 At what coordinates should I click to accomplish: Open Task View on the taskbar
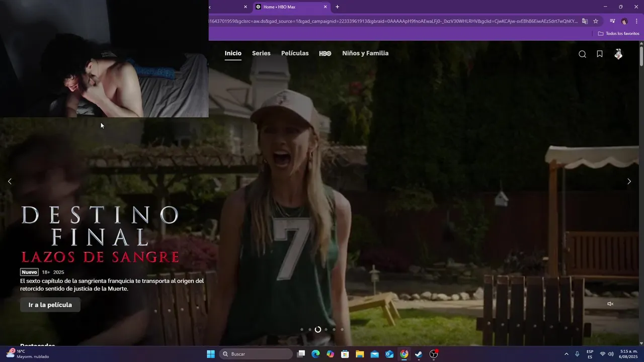pos(301,354)
